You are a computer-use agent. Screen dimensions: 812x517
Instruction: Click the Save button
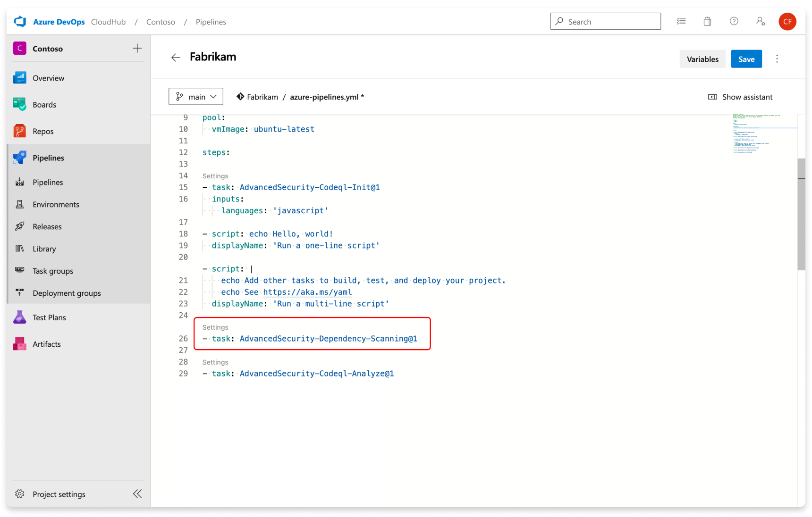tap(746, 59)
